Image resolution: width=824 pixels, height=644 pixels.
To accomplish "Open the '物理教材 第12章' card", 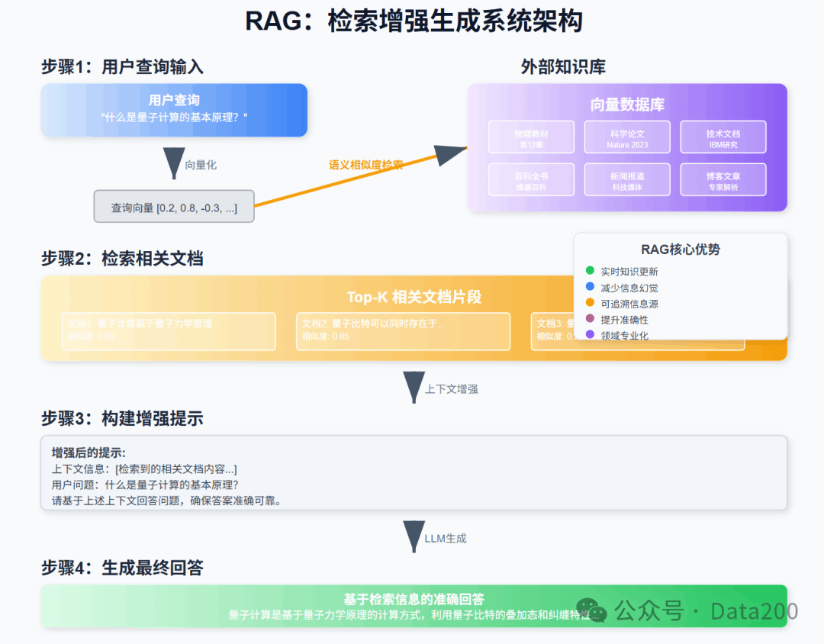I will click(531, 138).
